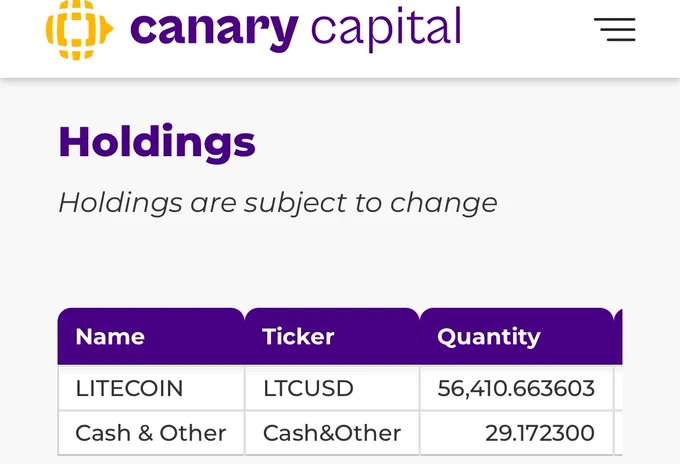This screenshot has height=464, width=680.
Task: Click the cut-off cell right of 29.172300
Action: [x=618, y=433]
